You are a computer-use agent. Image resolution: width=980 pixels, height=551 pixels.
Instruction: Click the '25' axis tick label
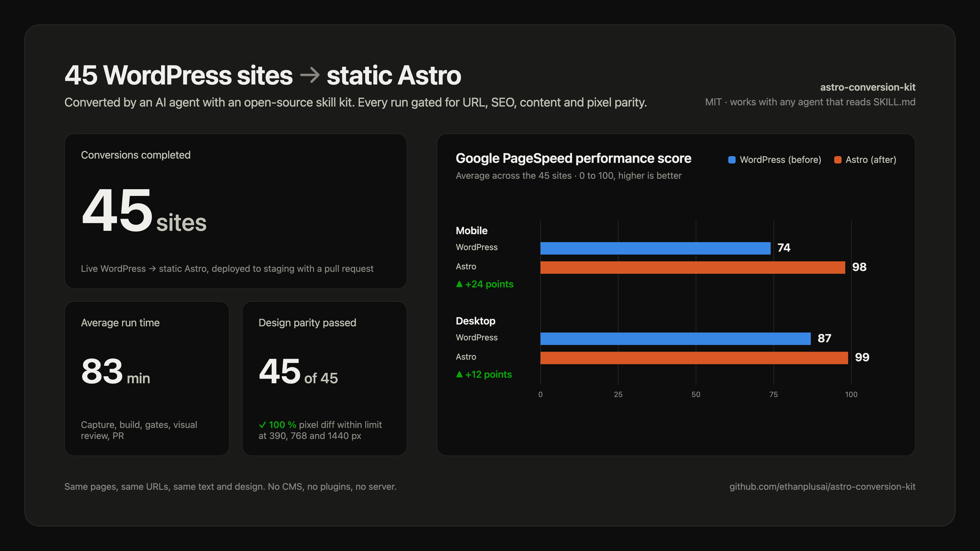click(618, 394)
